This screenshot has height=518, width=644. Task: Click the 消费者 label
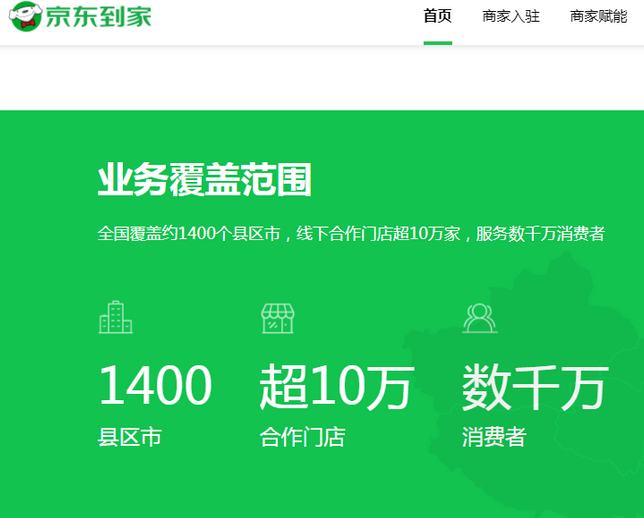(494, 437)
